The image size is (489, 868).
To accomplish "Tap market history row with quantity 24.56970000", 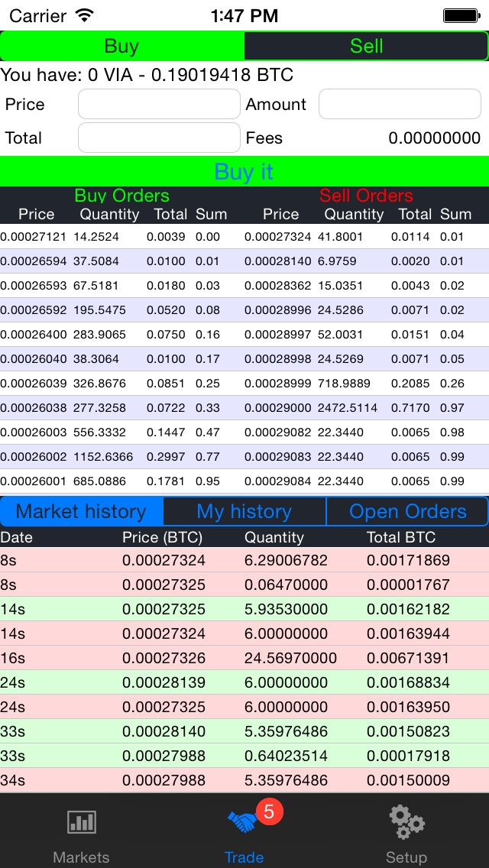I will click(x=244, y=658).
